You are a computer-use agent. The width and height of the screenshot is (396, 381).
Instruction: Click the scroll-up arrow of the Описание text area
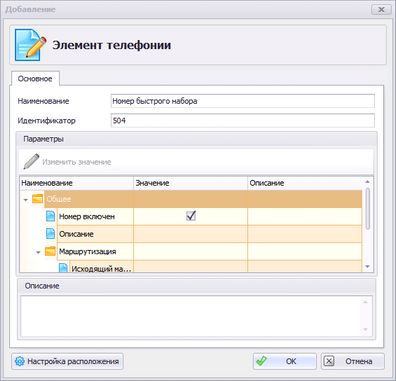point(365,302)
